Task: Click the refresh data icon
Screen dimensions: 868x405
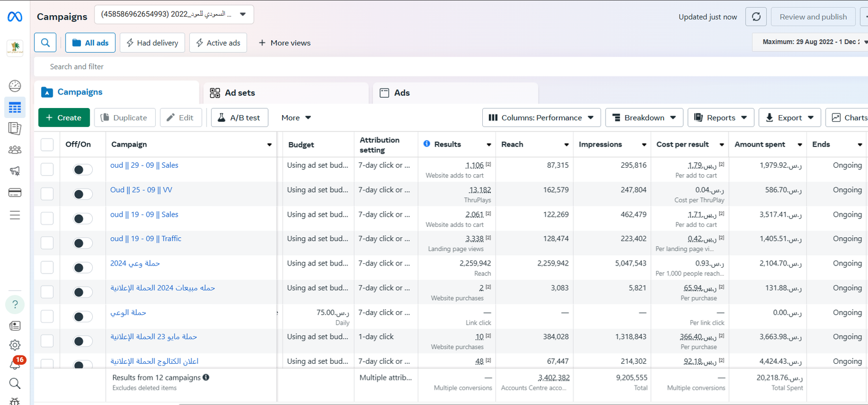Action: [756, 17]
